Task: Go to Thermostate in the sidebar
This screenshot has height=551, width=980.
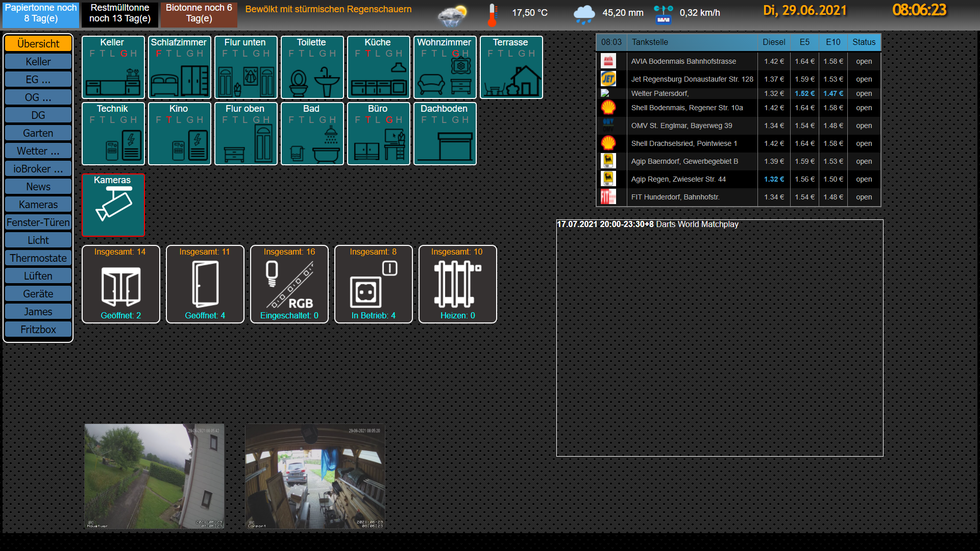Action: (38, 258)
